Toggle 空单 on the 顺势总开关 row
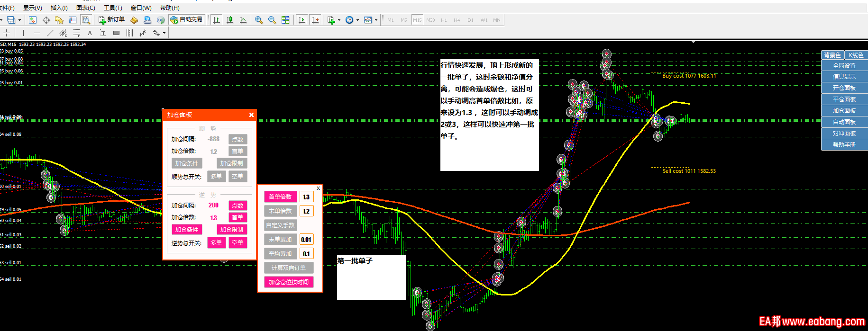Screen dimensions: 868x331 pyautogui.click(x=238, y=176)
